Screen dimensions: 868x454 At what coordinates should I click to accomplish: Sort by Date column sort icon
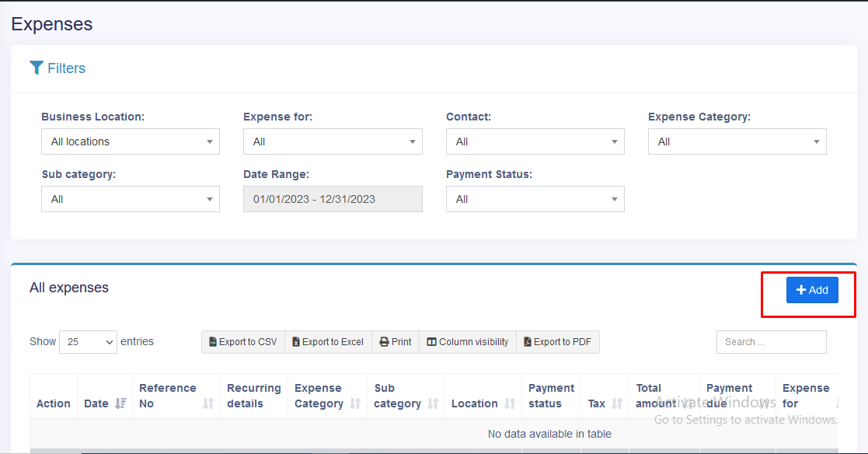point(120,403)
